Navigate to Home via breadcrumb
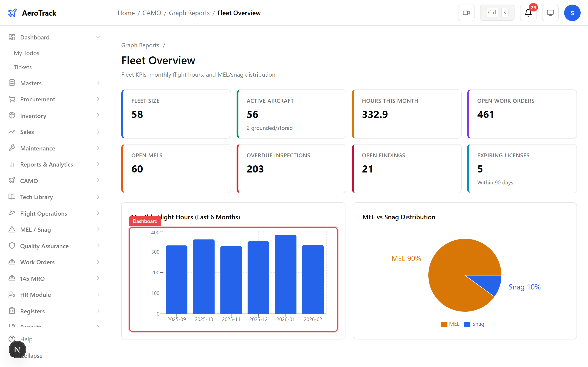Viewport: 588px width, 367px height. click(x=126, y=13)
